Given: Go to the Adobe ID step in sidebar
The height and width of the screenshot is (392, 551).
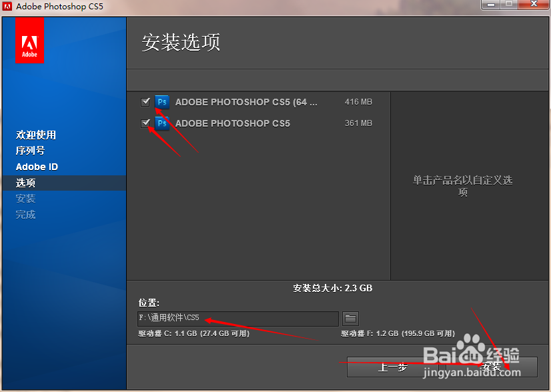Looking at the screenshot, I should pyautogui.click(x=37, y=167).
